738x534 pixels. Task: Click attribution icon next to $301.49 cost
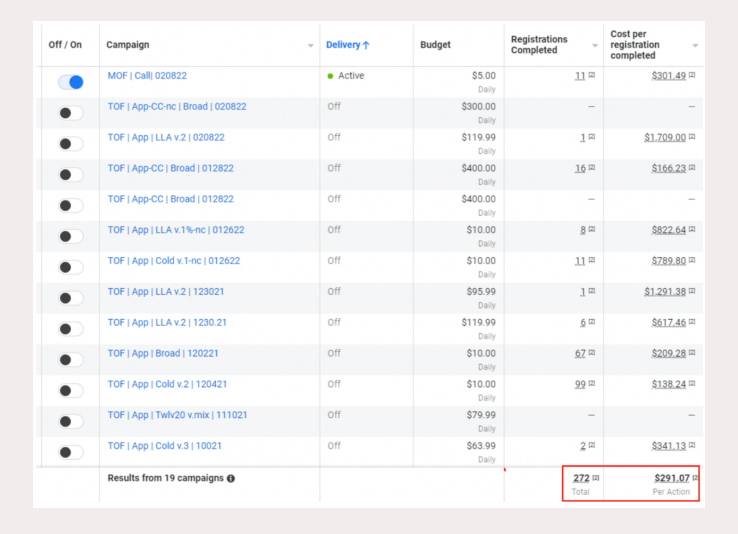point(692,76)
